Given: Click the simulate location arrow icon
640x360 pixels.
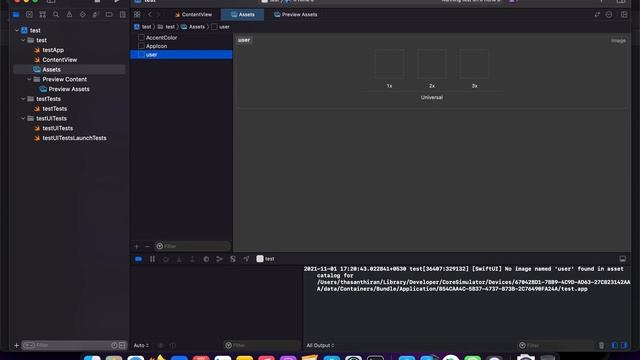Looking at the screenshot, I should point(246,259).
